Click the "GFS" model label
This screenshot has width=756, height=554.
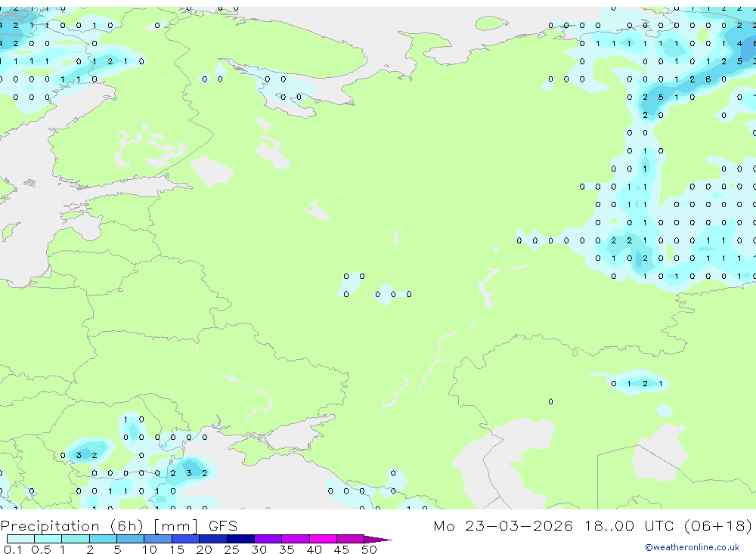[x=223, y=526]
